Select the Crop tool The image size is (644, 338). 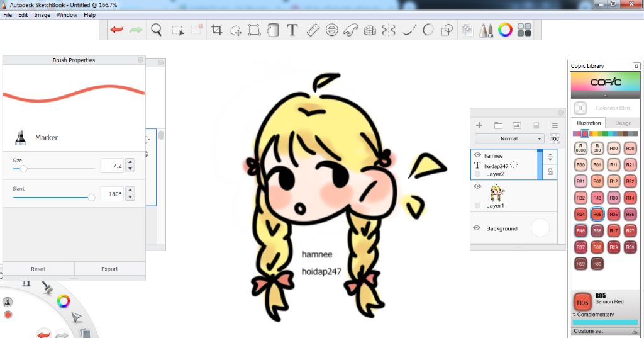(x=216, y=30)
